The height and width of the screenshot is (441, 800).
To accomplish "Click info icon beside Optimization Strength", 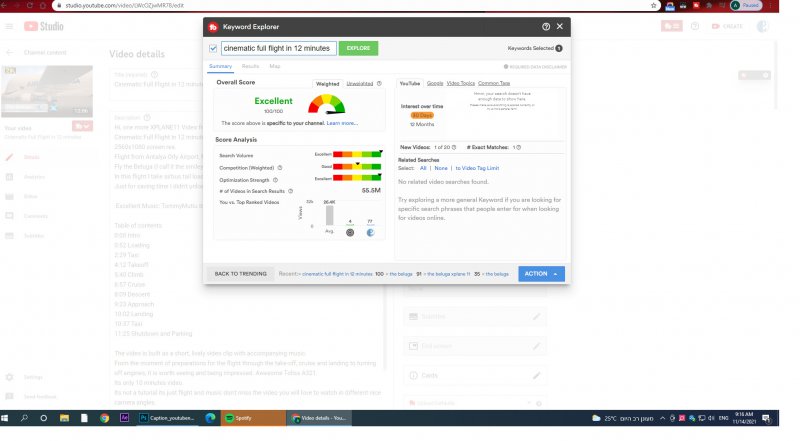I will (x=276, y=178).
